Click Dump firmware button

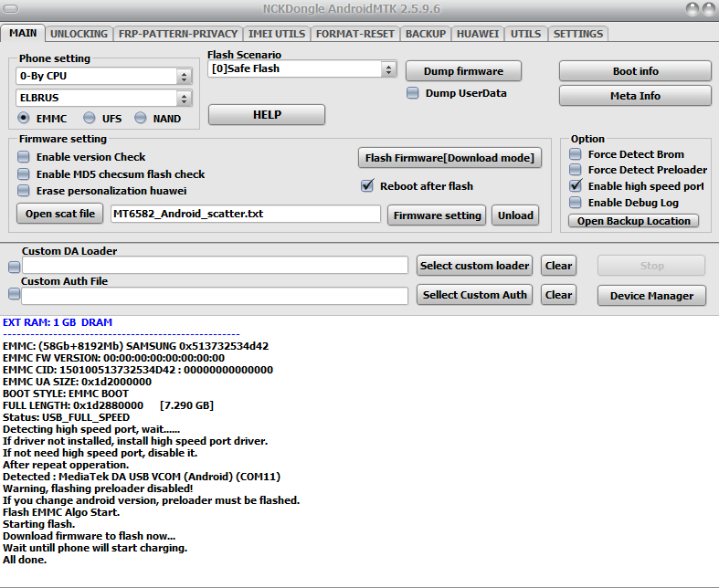(463, 71)
